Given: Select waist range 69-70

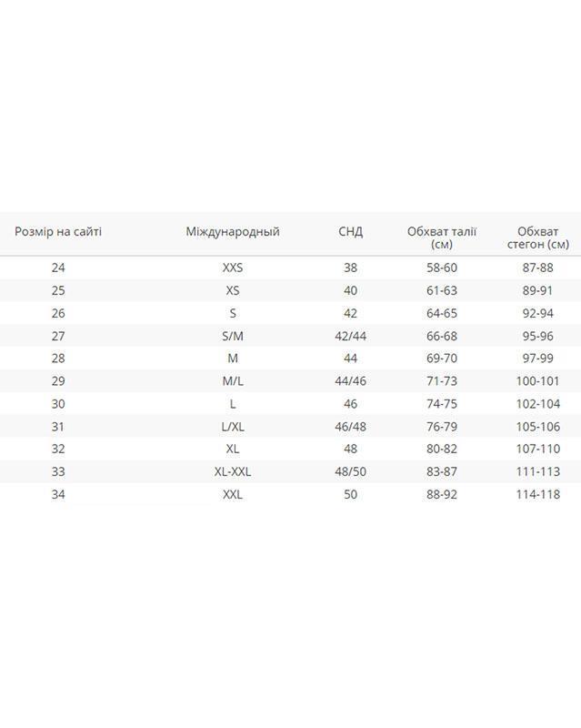Looking at the screenshot, I should click(442, 359).
